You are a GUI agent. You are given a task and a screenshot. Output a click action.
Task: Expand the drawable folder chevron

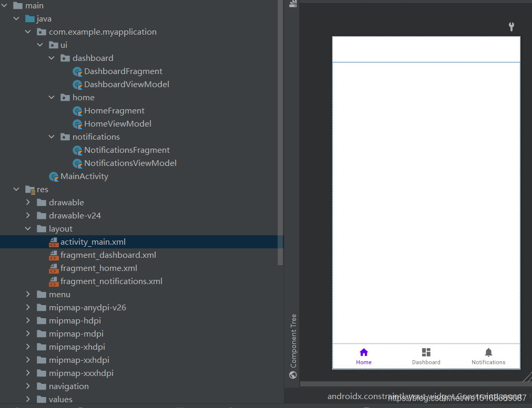pyautogui.click(x=28, y=202)
